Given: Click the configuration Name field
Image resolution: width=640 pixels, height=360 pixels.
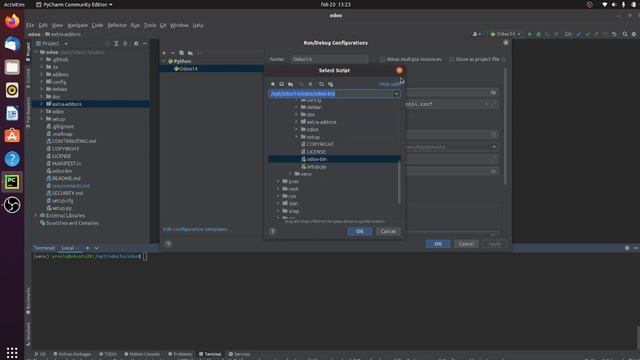Looking at the screenshot, I should tap(329, 60).
